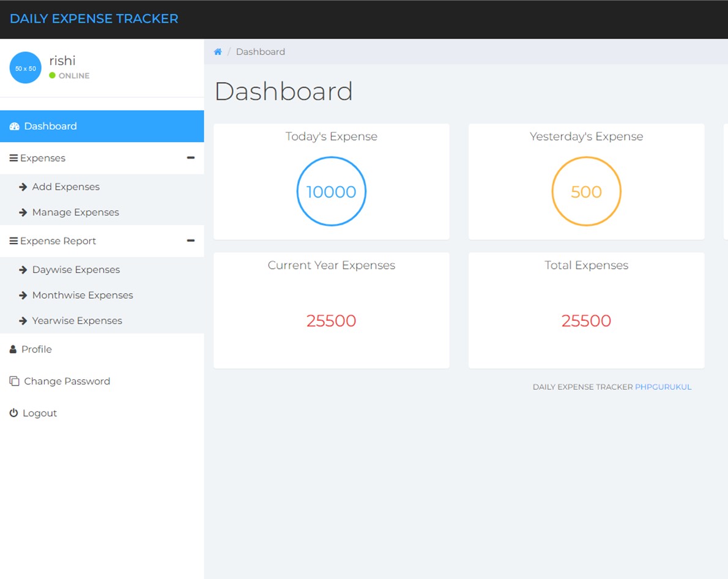Image resolution: width=728 pixels, height=579 pixels.
Task: Click Today's Expense 10000 circle
Action: pos(332,192)
